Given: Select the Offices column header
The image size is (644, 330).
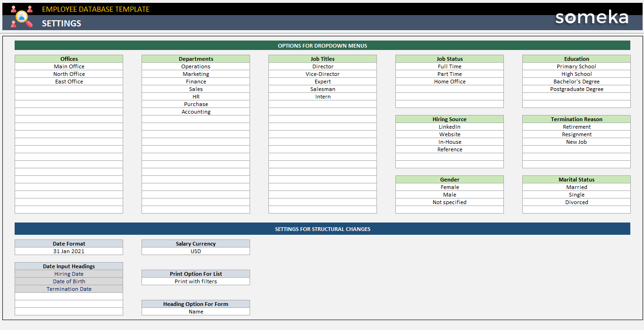Looking at the screenshot, I should [x=68, y=58].
